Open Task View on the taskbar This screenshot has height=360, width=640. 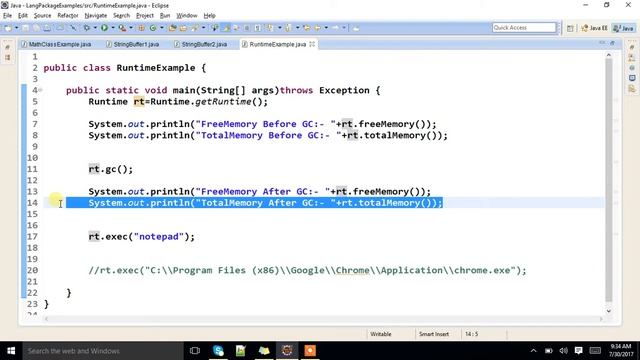tap(195, 351)
